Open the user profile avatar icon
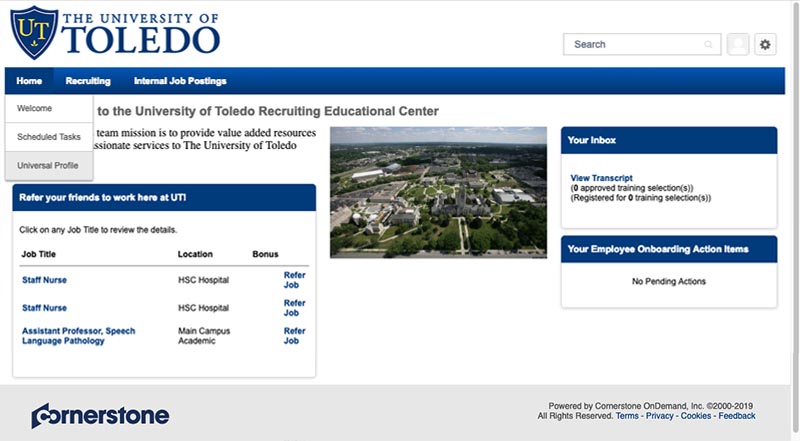800x441 pixels. coord(738,44)
